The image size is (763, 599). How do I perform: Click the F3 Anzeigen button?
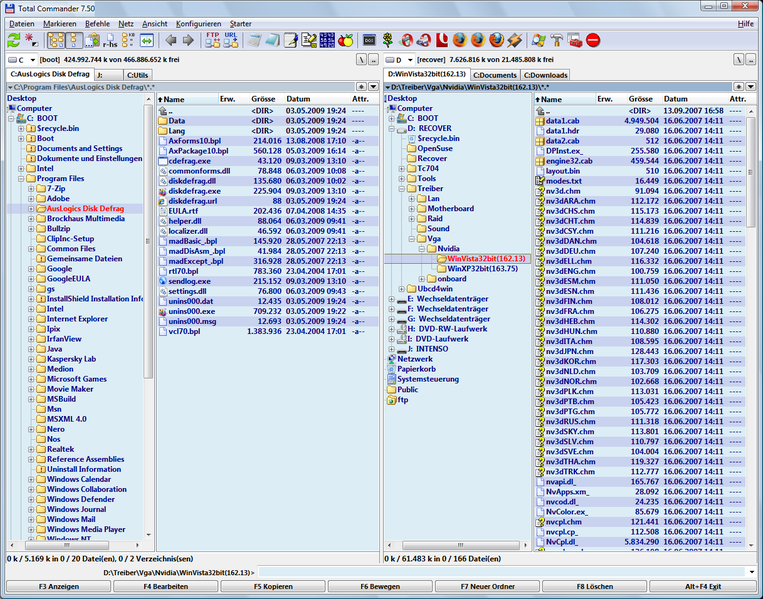coord(58,586)
